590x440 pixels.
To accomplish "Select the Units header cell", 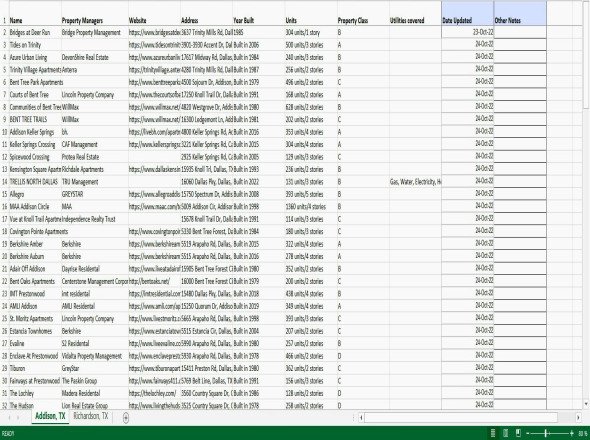I will click(311, 14).
